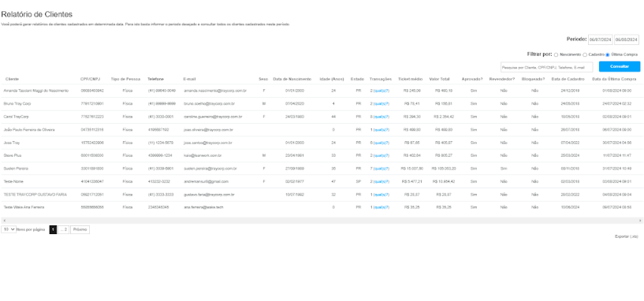Image resolution: width=644 pixels, height=301 pixels.
Task: Select the Última Compra filter radio button
Action: click(608, 54)
